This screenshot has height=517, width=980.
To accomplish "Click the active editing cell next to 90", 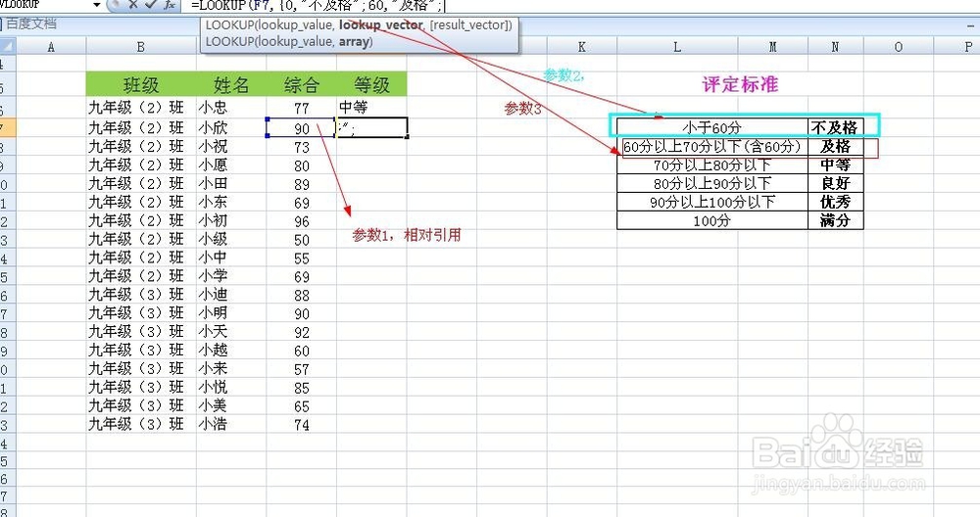I will pos(371,128).
